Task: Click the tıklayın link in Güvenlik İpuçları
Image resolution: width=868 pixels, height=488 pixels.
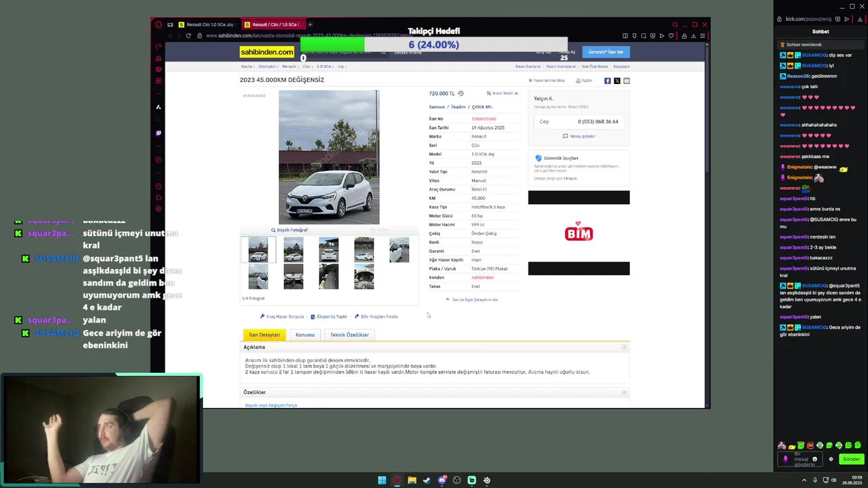Action: pos(570,178)
